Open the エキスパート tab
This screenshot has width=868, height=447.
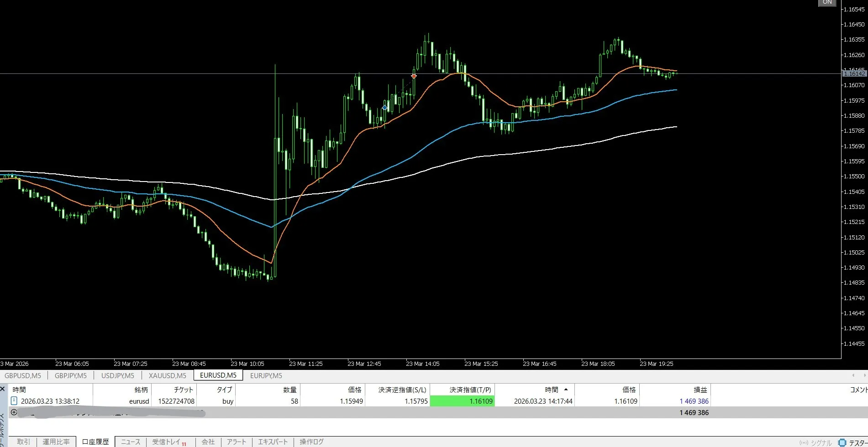click(273, 442)
